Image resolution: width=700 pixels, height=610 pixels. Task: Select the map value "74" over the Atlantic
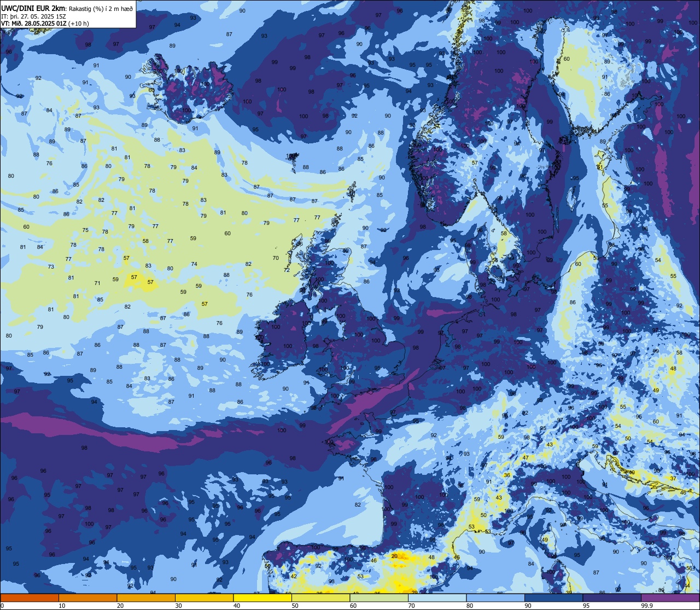pyautogui.click(x=194, y=264)
